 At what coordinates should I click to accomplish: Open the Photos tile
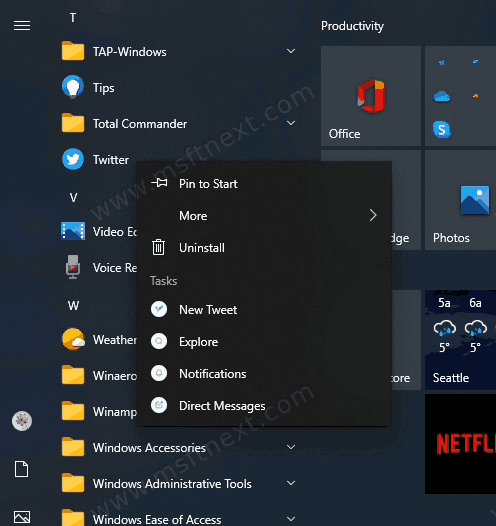(x=460, y=200)
